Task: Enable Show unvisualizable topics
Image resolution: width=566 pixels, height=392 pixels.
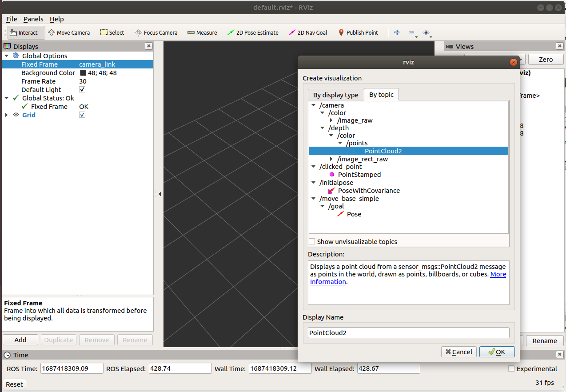Action: tap(312, 241)
